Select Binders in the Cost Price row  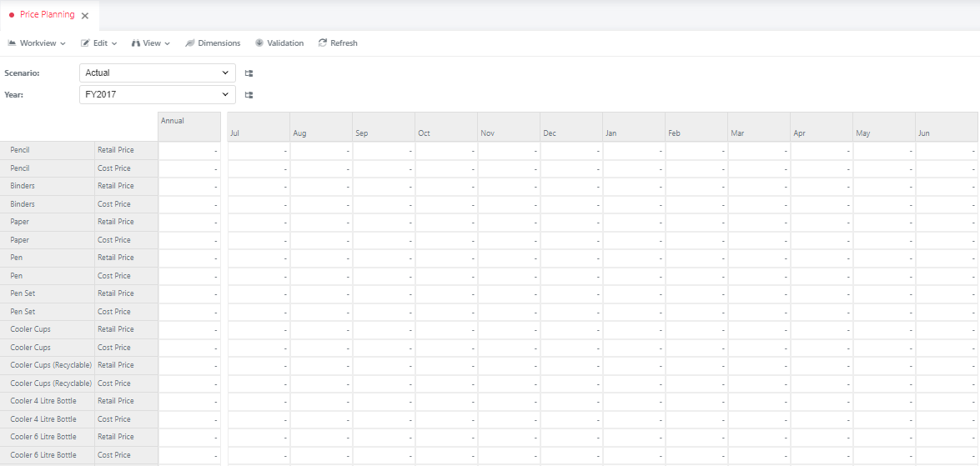click(x=48, y=204)
